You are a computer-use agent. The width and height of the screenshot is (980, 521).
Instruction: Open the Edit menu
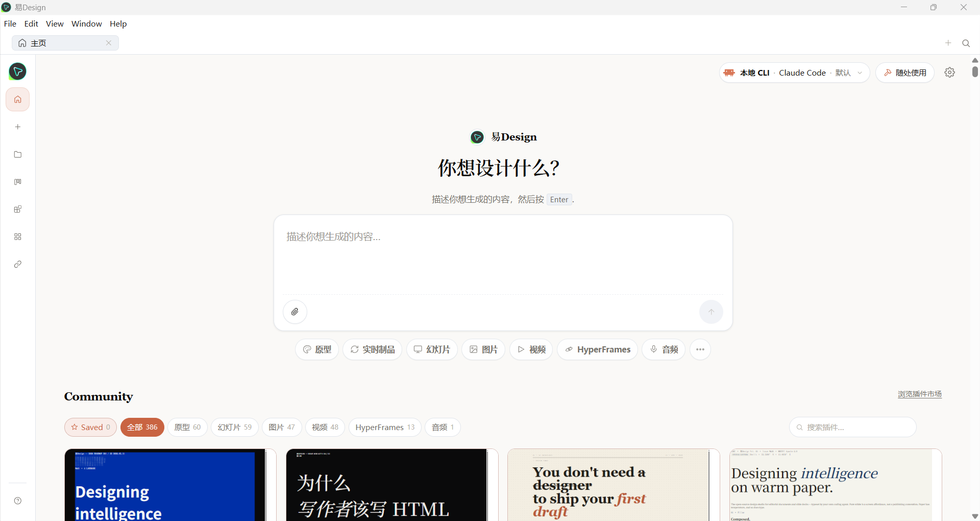(31, 23)
